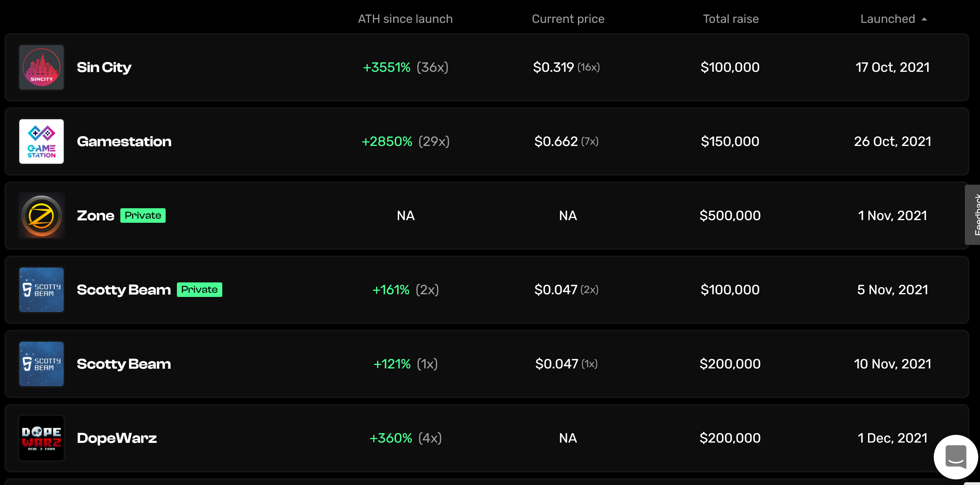
Task: Sort table by Total raise
Action: pos(730,19)
